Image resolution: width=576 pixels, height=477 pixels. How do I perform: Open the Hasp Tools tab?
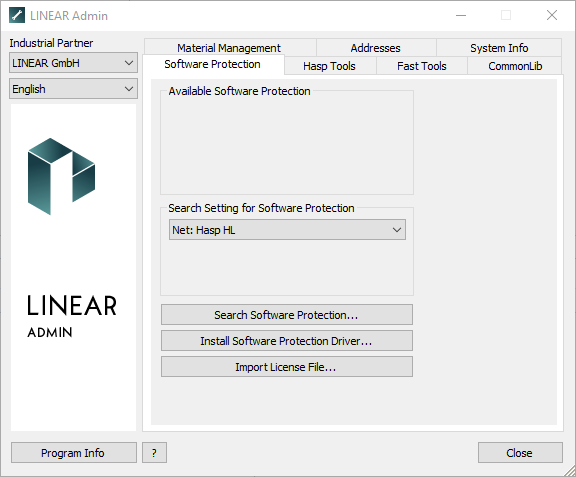(330, 66)
